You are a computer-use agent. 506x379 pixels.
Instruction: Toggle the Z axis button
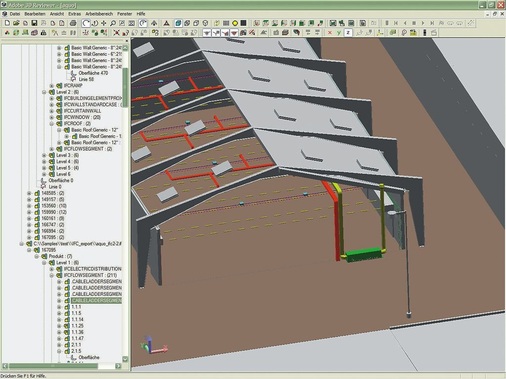pyautogui.click(x=348, y=33)
